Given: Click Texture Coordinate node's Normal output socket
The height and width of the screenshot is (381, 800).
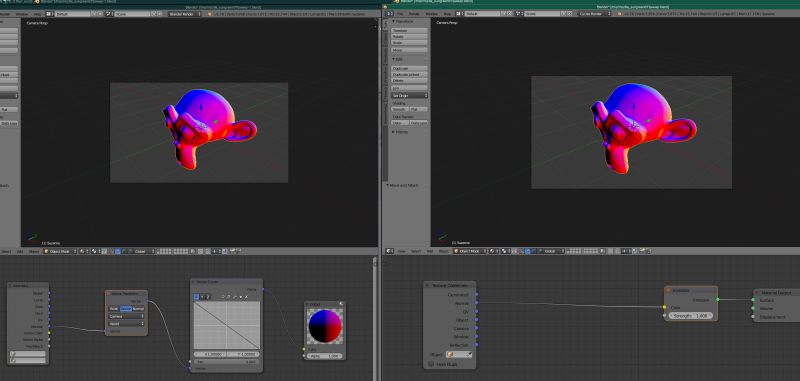Looking at the screenshot, I should (x=477, y=303).
